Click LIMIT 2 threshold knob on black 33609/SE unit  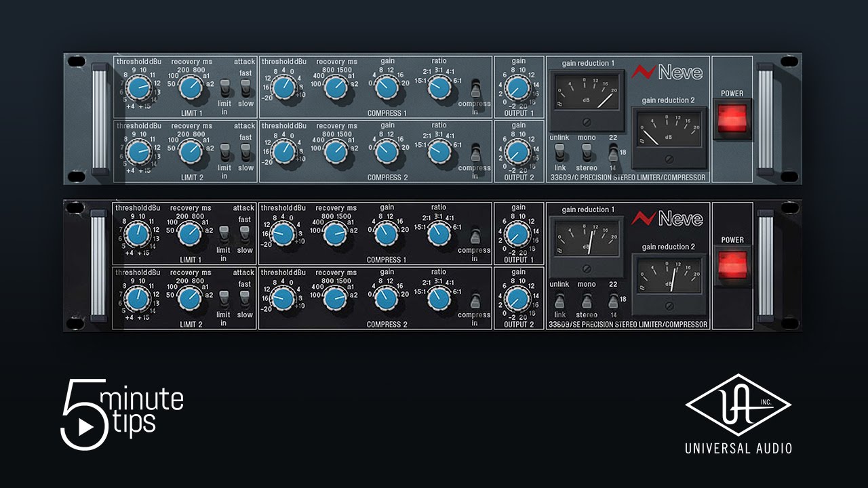[138, 298]
